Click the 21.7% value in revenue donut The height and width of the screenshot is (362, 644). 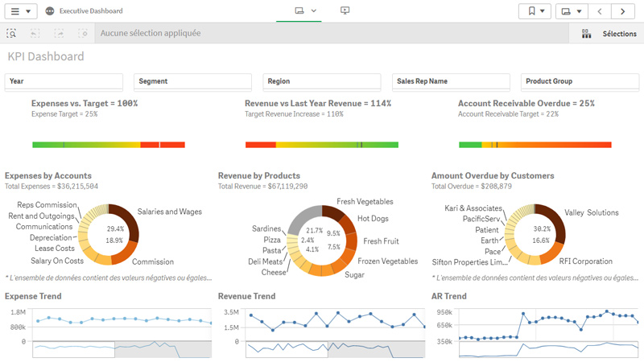coord(314,231)
